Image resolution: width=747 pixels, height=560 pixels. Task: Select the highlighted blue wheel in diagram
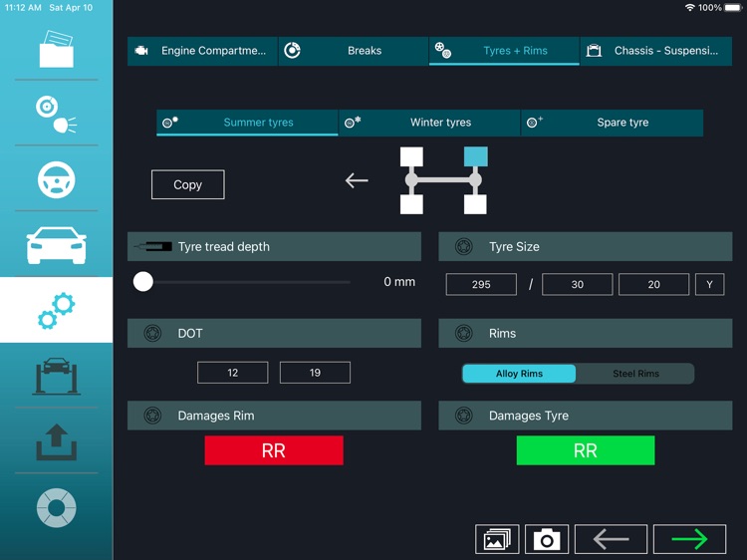coord(475,156)
